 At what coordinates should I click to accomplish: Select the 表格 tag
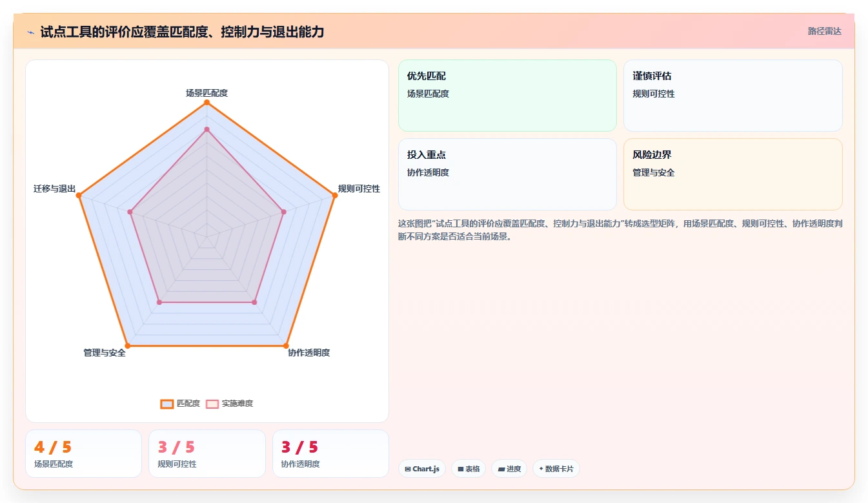click(x=469, y=469)
